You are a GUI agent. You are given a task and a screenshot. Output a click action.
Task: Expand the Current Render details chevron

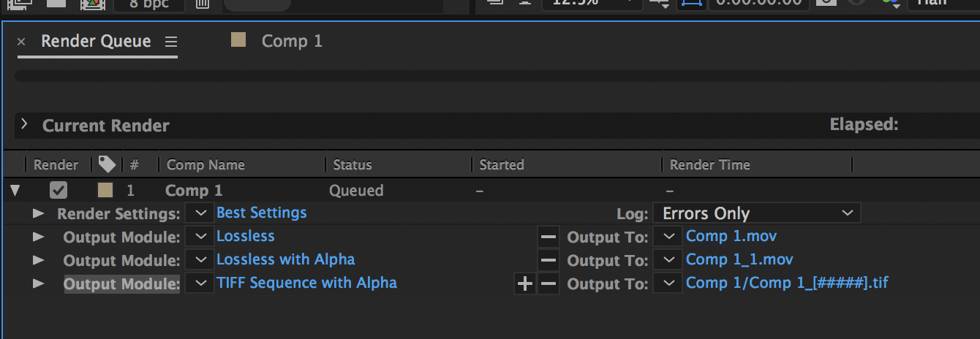pyautogui.click(x=24, y=125)
